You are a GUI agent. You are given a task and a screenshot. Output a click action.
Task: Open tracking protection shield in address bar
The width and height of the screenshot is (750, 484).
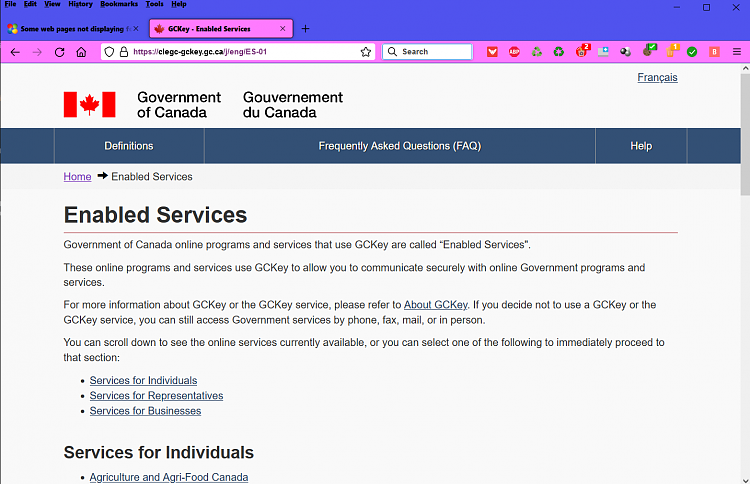point(109,52)
